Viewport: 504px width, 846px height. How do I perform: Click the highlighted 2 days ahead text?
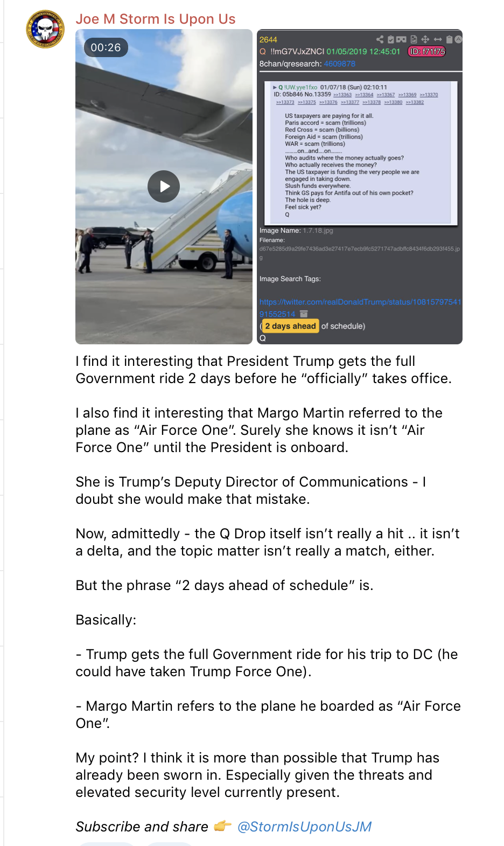[290, 326]
